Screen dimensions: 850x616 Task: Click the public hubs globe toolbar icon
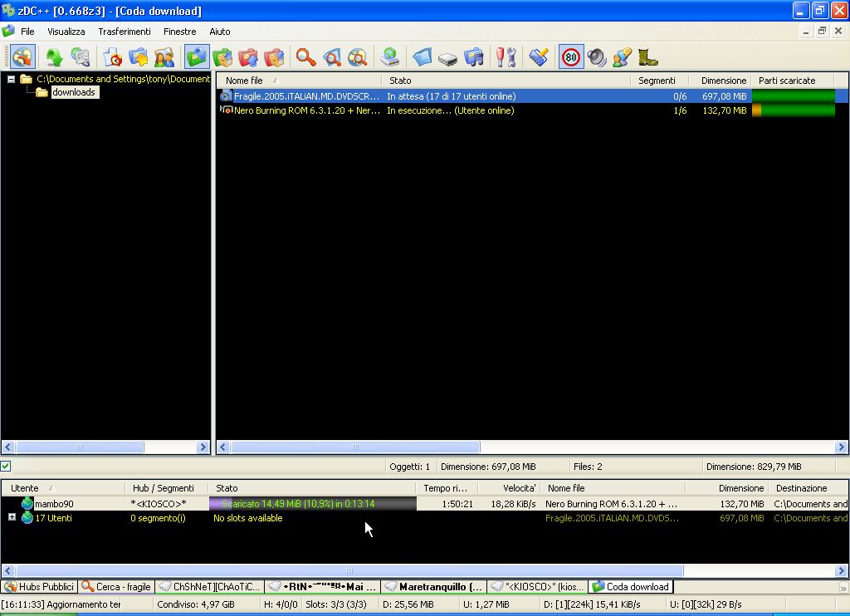click(22, 57)
